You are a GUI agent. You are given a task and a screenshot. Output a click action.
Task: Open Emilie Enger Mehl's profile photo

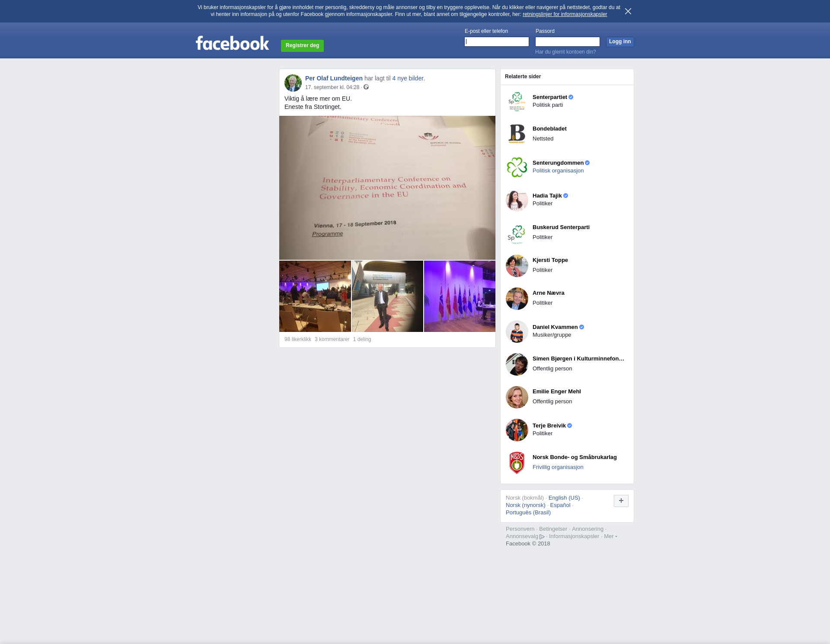[x=517, y=397]
